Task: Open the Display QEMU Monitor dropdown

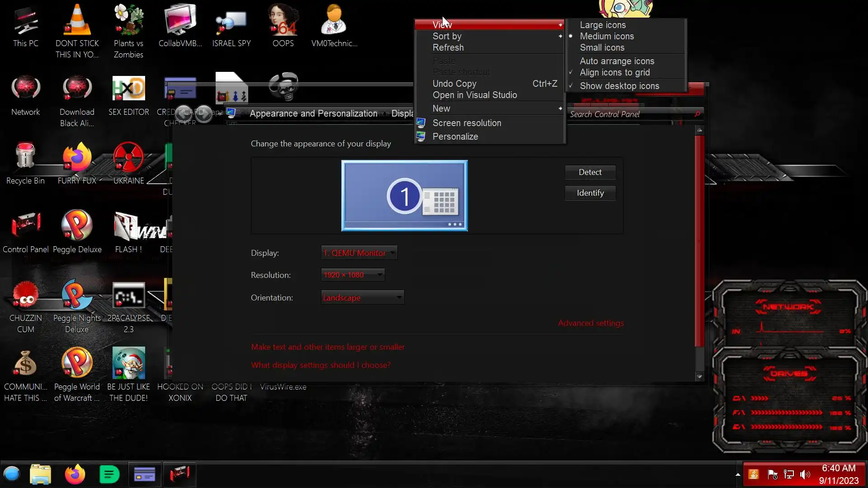Action: point(359,253)
